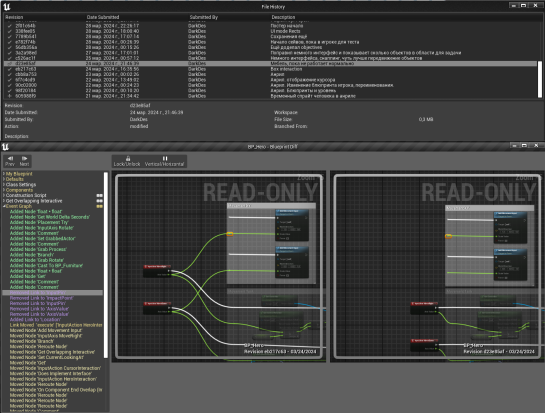Sort by the Revision column header
The width and height of the screenshot is (545, 413).
click(x=14, y=17)
